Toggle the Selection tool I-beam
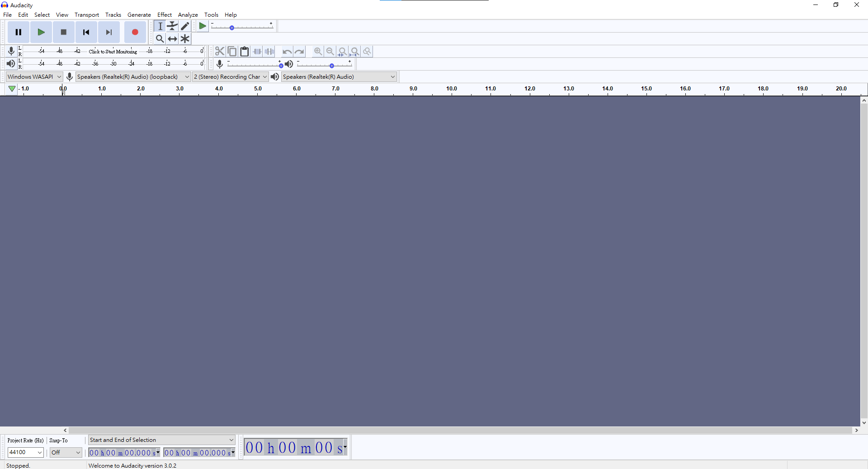The width and height of the screenshot is (868, 469). click(x=160, y=26)
